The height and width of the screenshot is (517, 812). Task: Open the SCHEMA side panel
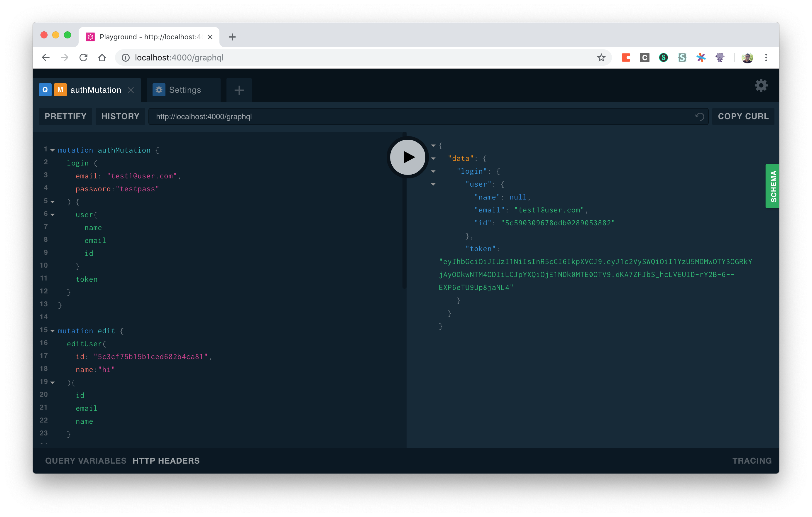[772, 186]
